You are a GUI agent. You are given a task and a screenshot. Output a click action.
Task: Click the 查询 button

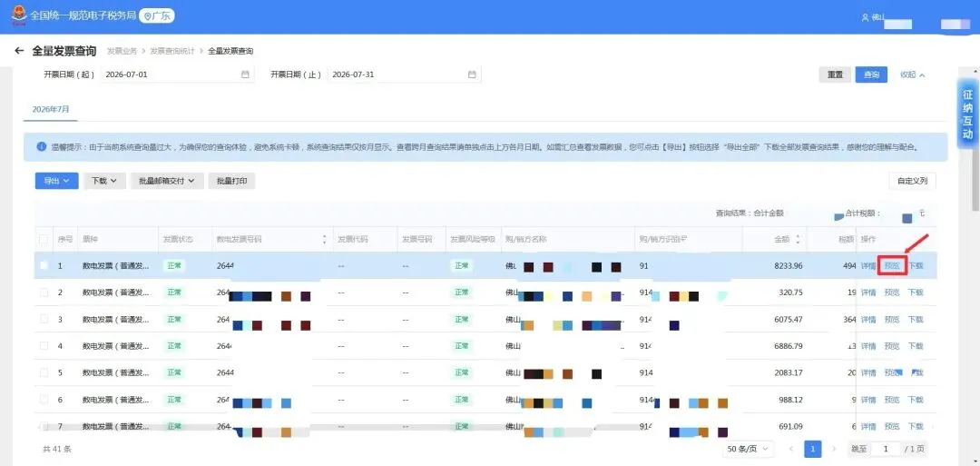coord(871,74)
